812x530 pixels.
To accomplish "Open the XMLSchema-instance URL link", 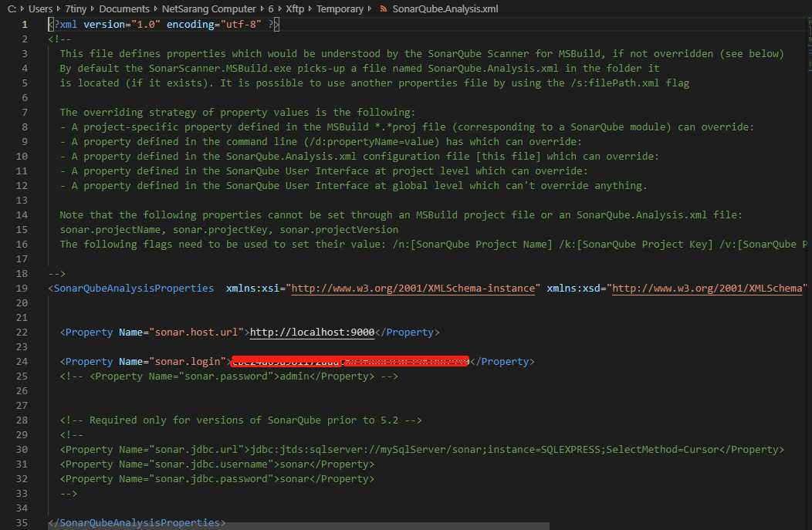I will (x=413, y=289).
